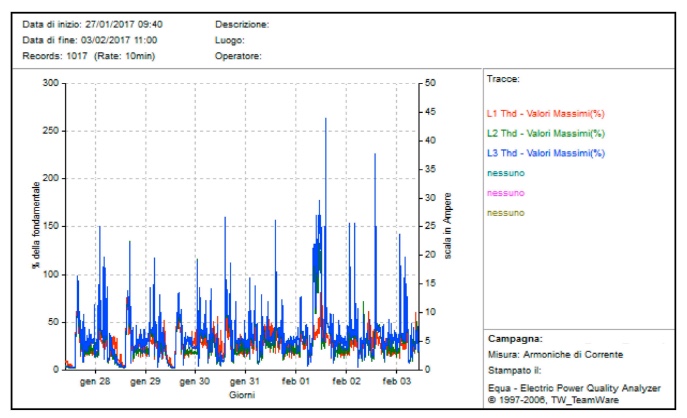Click the 'Descrizione:' field in header
Viewport: 687px width, 418px height.
click(242, 23)
